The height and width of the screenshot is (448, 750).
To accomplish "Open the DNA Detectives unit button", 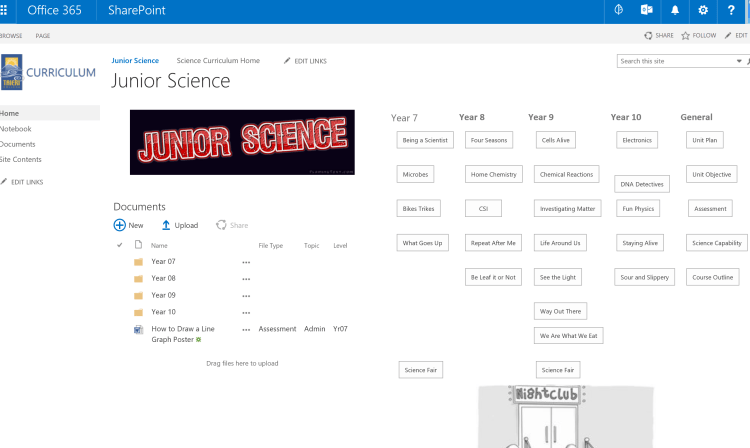I will [x=641, y=184].
